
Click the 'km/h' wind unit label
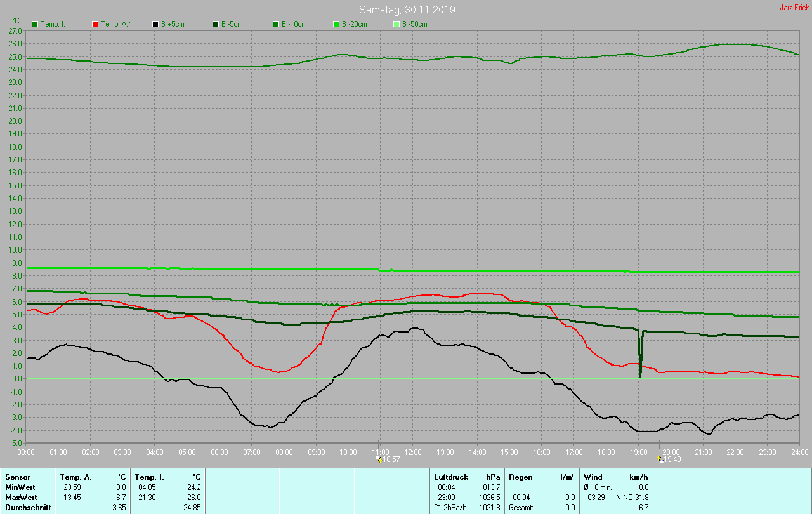pyautogui.click(x=639, y=477)
